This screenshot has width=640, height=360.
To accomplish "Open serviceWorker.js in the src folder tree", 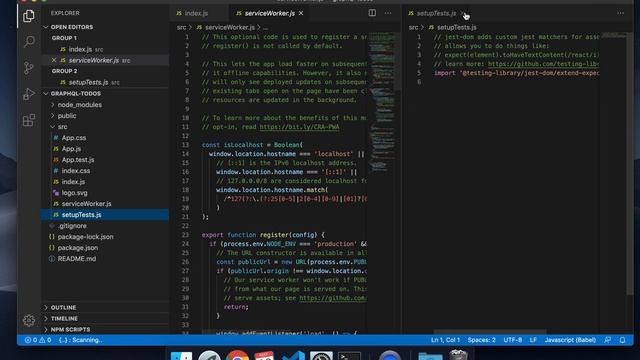I will tap(86, 204).
